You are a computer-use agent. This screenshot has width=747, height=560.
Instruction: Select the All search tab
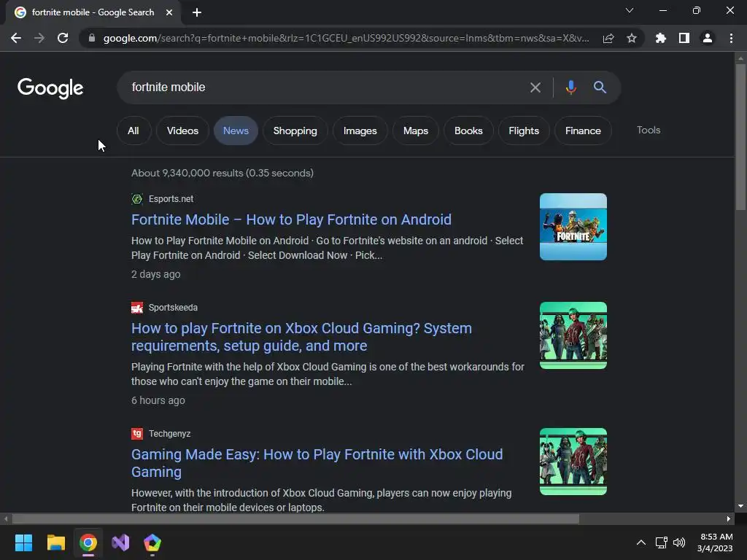(133, 131)
